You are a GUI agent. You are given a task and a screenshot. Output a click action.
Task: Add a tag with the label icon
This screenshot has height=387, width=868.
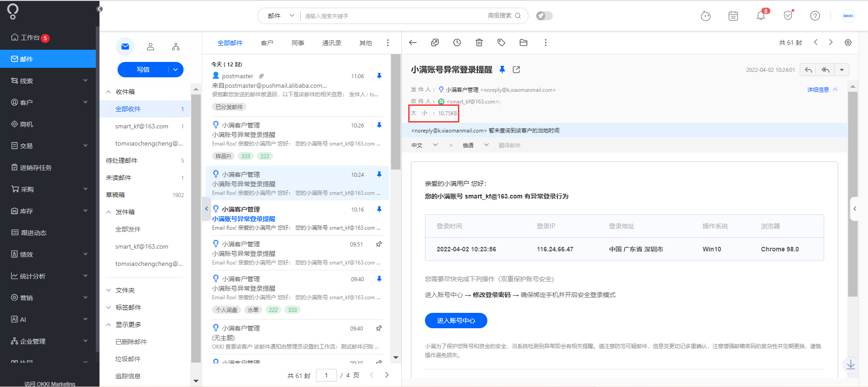pyautogui.click(x=501, y=42)
